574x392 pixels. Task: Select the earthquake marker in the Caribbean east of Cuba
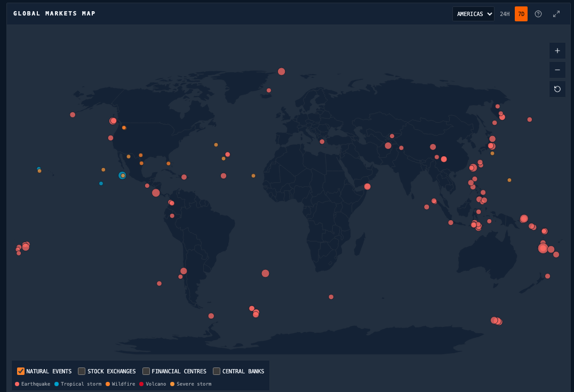point(184,177)
